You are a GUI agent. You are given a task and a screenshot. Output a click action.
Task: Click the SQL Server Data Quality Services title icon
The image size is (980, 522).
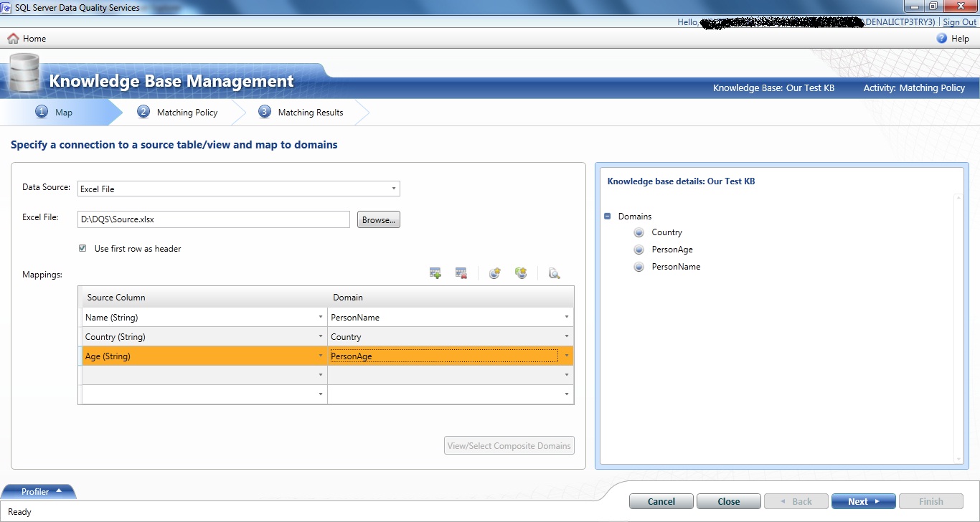point(6,7)
